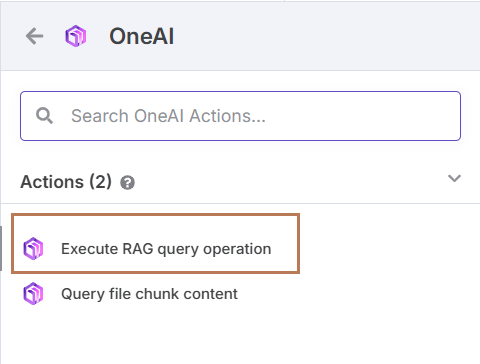Viewport: 480px width, 364px height.
Task: Choose the highlighted RAG query action row
Action: coord(155,244)
